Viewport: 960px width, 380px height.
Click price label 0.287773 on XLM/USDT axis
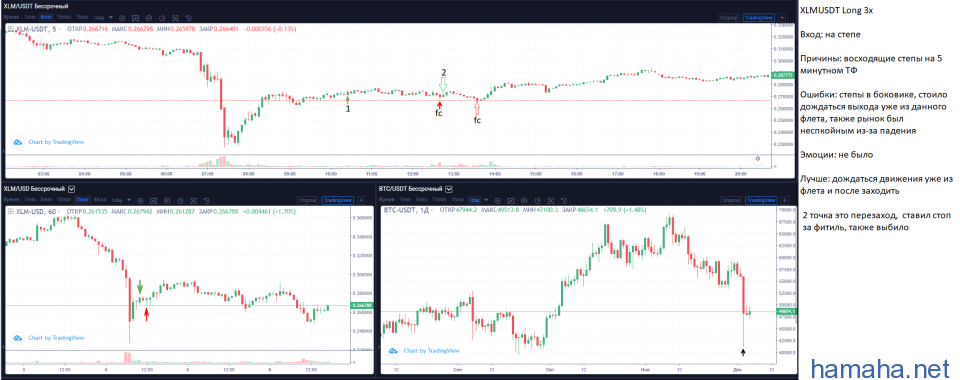pyautogui.click(x=782, y=75)
